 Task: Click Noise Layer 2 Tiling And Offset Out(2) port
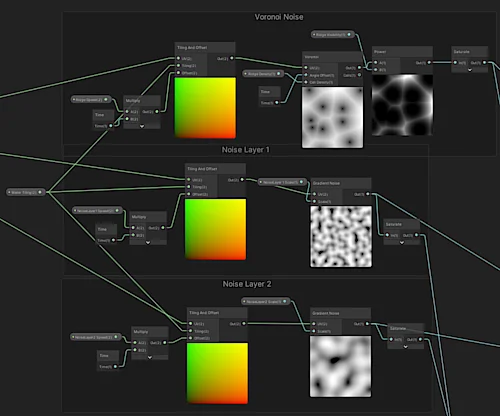click(244, 324)
